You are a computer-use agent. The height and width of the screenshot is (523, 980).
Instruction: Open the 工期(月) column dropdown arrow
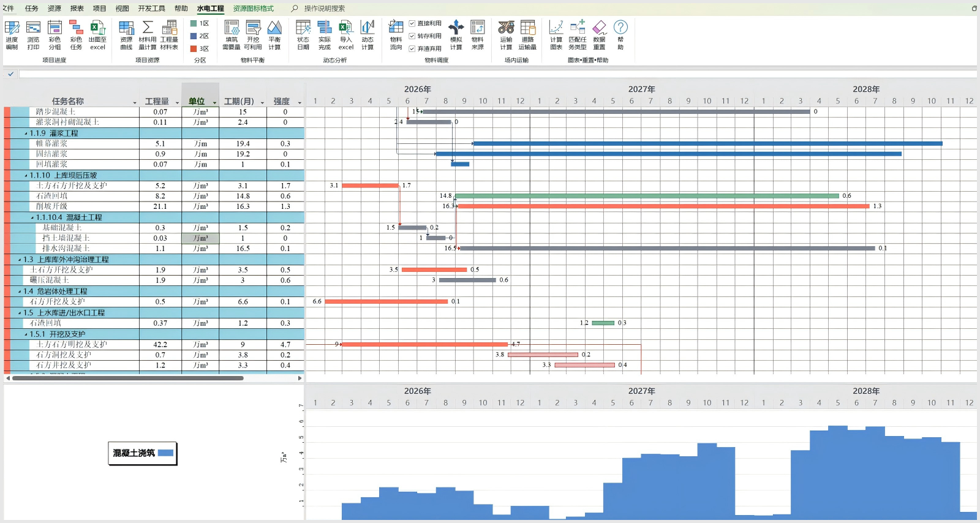click(x=262, y=102)
